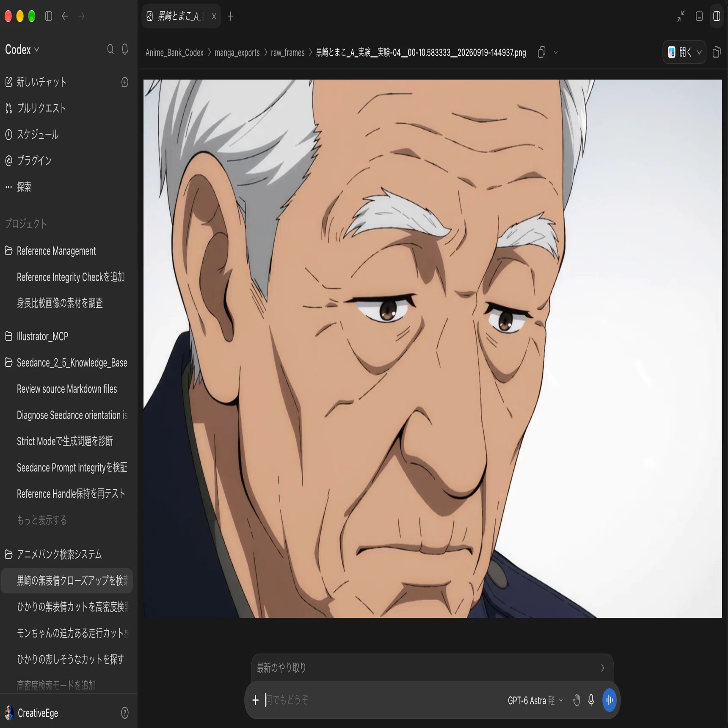Open スケジュール in the sidebar
Image resolution: width=728 pixels, height=728 pixels.
click(x=38, y=135)
